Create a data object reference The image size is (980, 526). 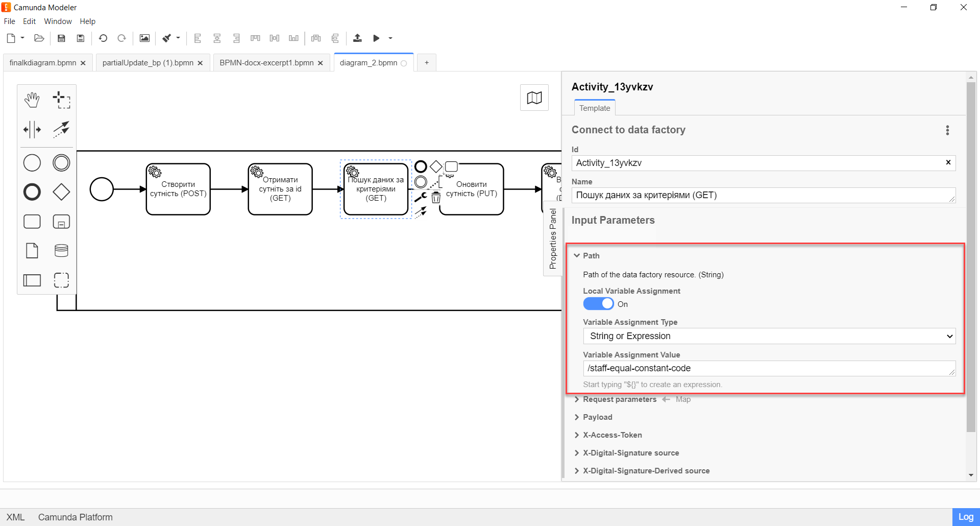click(x=32, y=251)
